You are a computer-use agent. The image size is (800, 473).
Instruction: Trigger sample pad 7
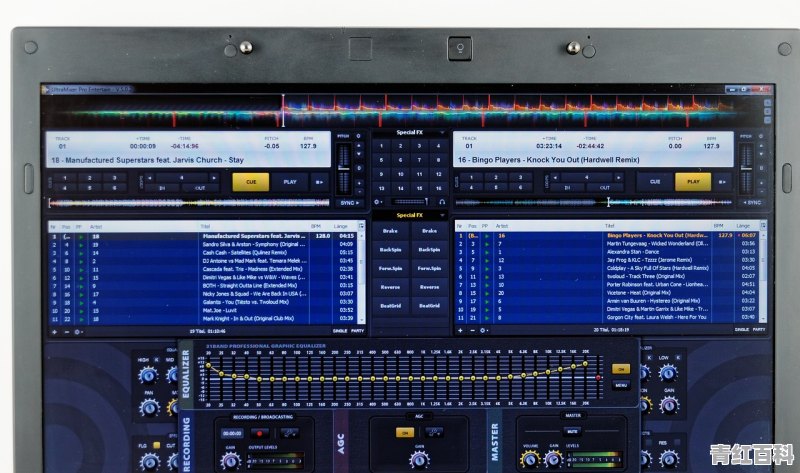point(419,160)
